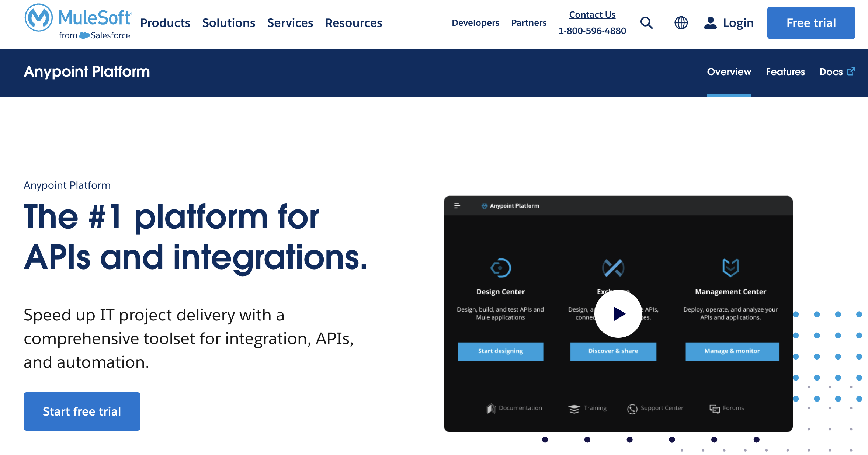Click the globe/language selector icon

point(681,23)
